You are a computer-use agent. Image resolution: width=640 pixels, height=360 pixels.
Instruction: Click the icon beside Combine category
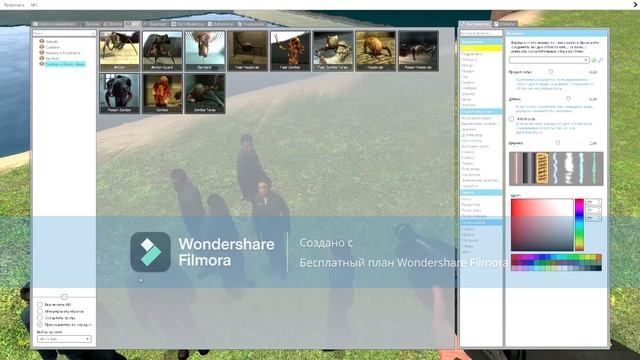pyautogui.click(x=42, y=47)
